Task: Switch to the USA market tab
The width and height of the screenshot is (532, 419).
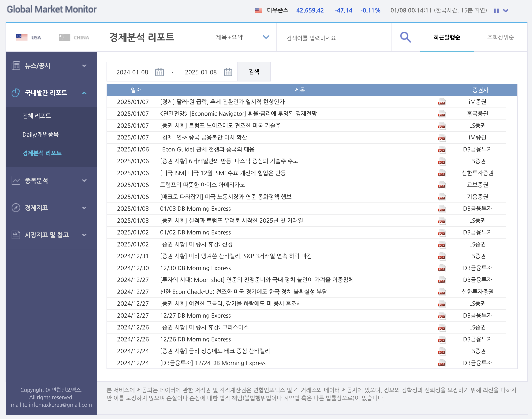Action: point(29,38)
